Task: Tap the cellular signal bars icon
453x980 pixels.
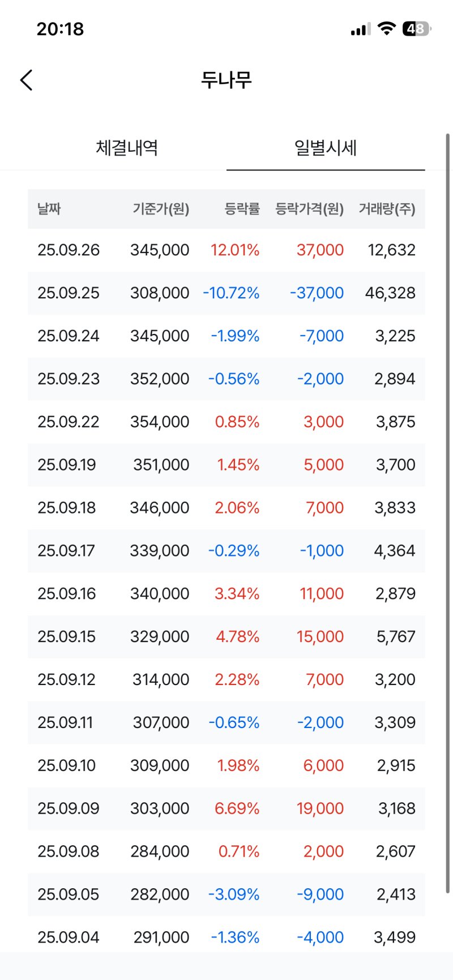Action: click(360, 29)
